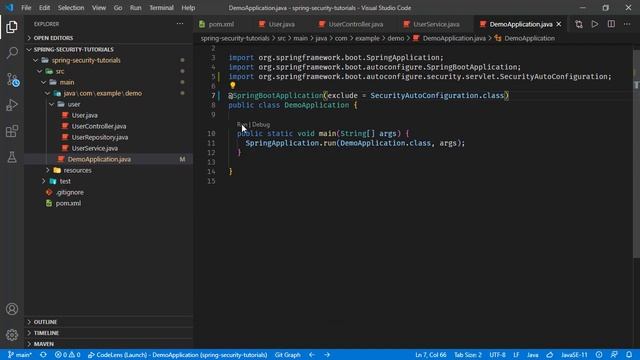Split the editor right

[x=611, y=24]
